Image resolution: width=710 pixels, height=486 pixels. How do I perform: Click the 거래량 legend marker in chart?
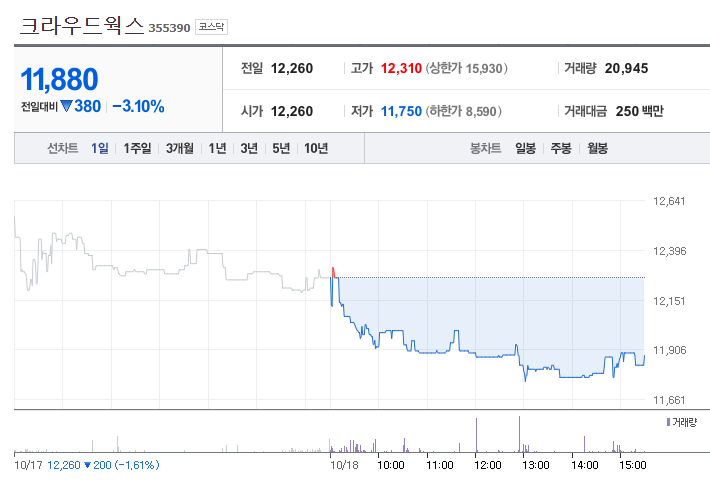668,422
